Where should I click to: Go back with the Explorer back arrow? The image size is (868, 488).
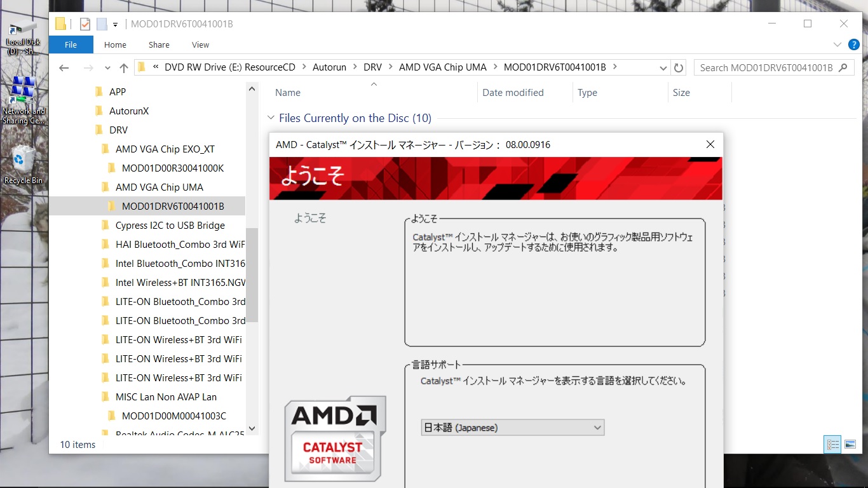coord(64,68)
